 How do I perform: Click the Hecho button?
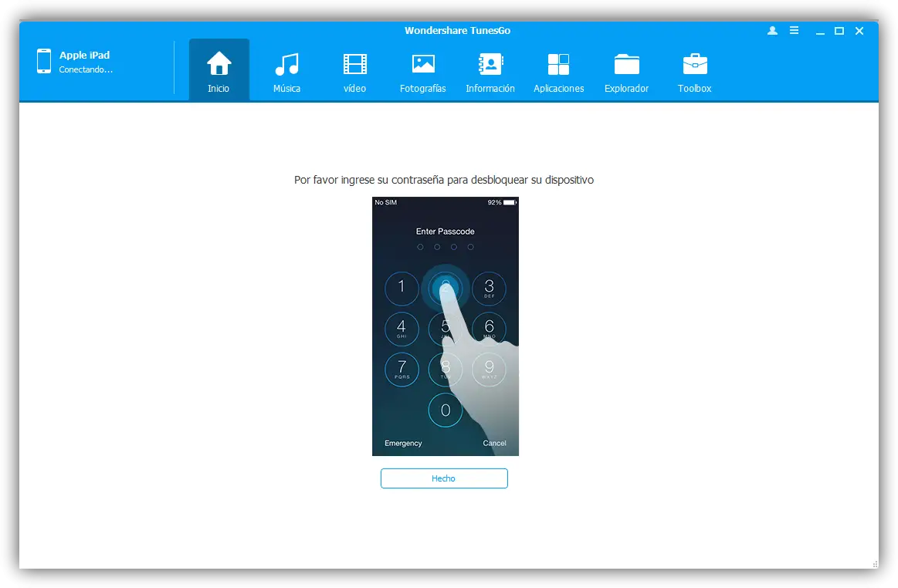tap(444, 478)
